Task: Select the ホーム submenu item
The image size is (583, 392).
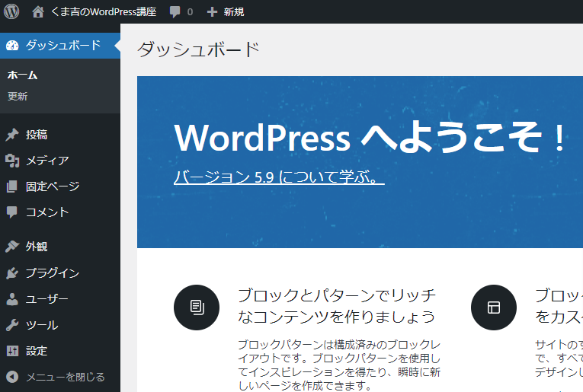Action: [x=22, y=75]
